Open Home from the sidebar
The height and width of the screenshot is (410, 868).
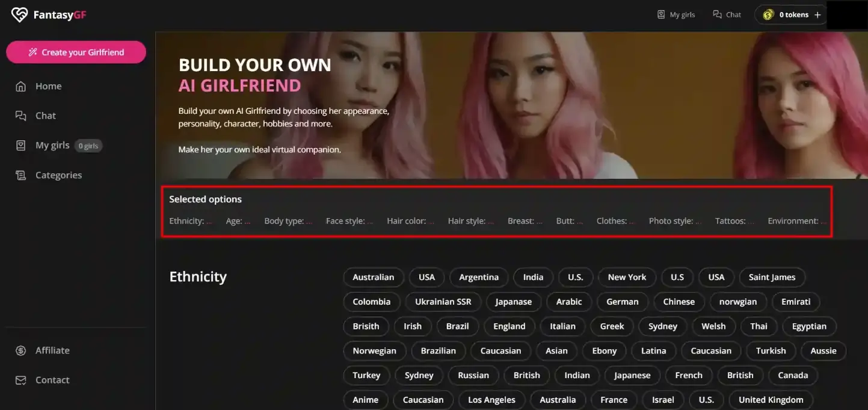(x=48, y=85)
